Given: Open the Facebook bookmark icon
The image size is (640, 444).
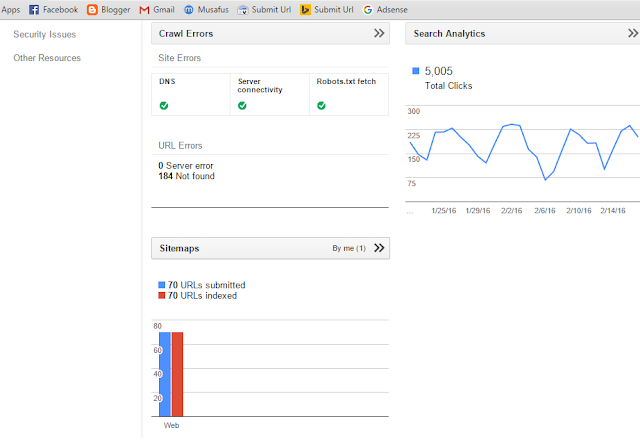Looking at the screenshot, I should 34,9.
